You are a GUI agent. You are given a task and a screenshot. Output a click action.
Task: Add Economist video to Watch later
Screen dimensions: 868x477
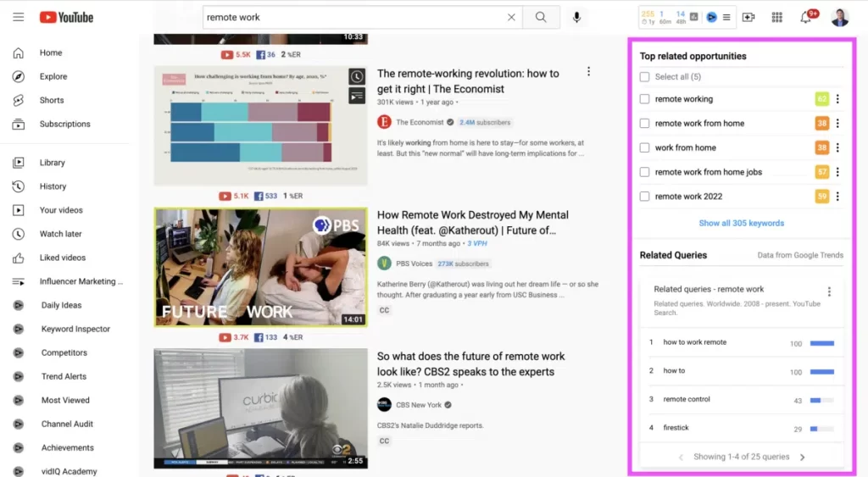[357, 77]
